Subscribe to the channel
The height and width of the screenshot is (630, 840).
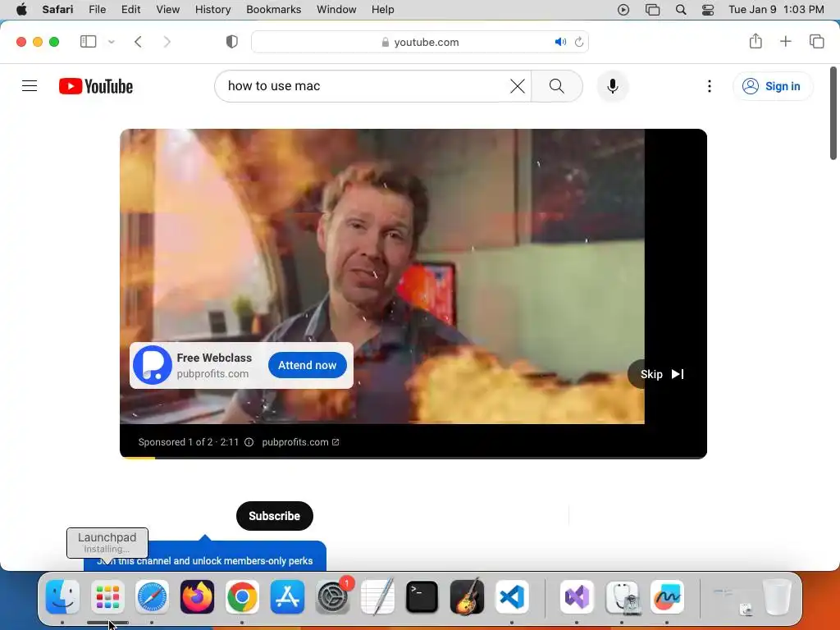pyautogui.click(x=274, y=516)
